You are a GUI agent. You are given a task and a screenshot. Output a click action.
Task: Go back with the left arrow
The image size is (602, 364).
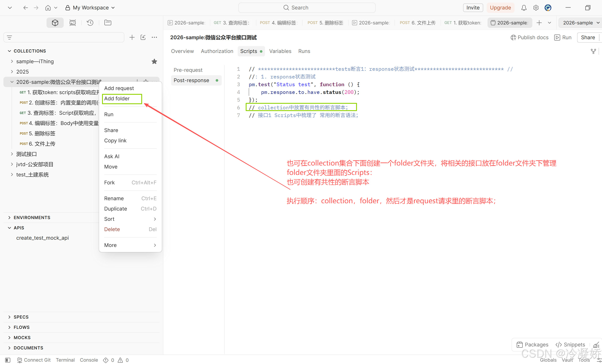[26, 8]
